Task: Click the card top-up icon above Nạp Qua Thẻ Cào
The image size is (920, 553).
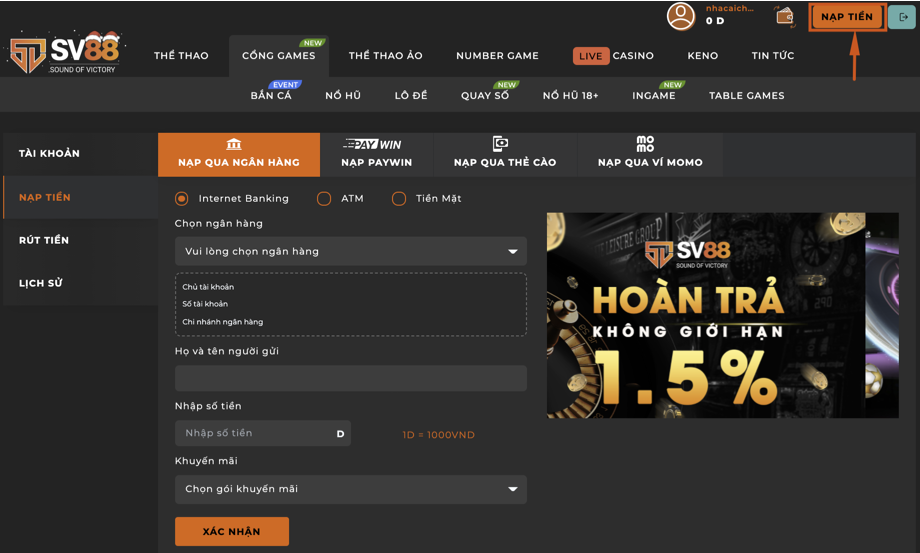Action: click(x=500, y=144)
